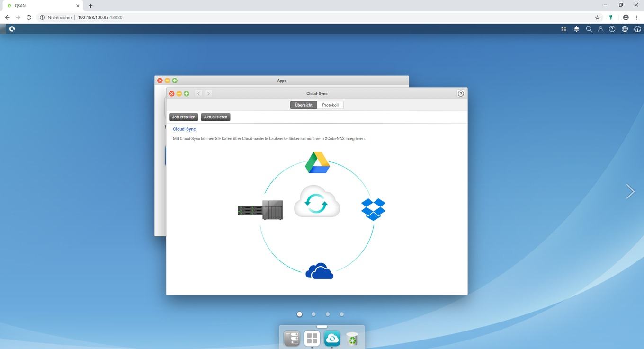Viewport: 644px width, 349px height.
Task: Go back in the Cloud-Sync window
Action: coord(199,93)
